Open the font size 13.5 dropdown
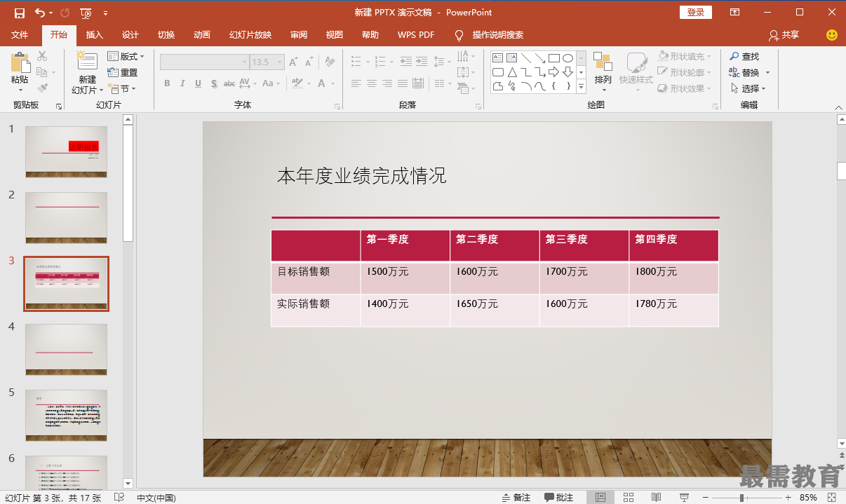The height and width of the screenshot is (504, 846). coord(280,62)
